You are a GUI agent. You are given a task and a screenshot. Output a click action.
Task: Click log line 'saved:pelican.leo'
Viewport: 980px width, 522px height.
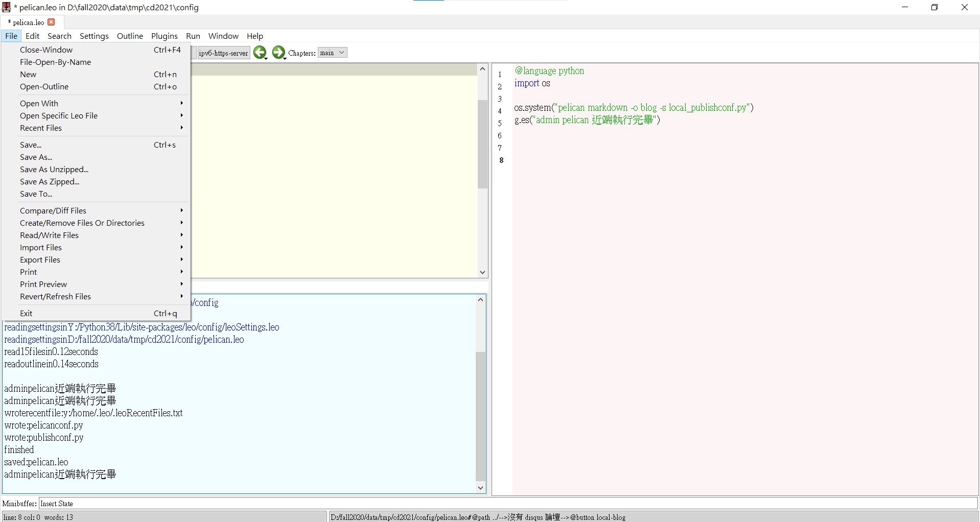pyautogui.click(x=36, y=462)
